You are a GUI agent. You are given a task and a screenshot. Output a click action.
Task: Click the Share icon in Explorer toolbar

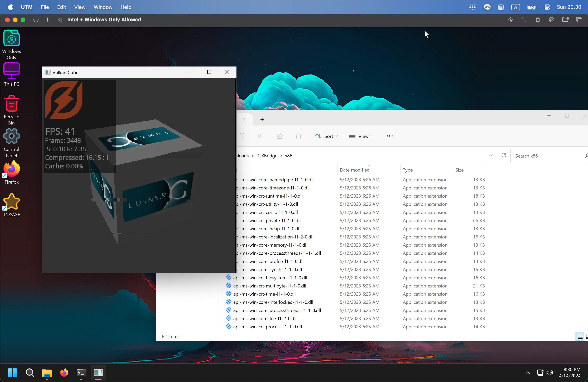(280, 136)
